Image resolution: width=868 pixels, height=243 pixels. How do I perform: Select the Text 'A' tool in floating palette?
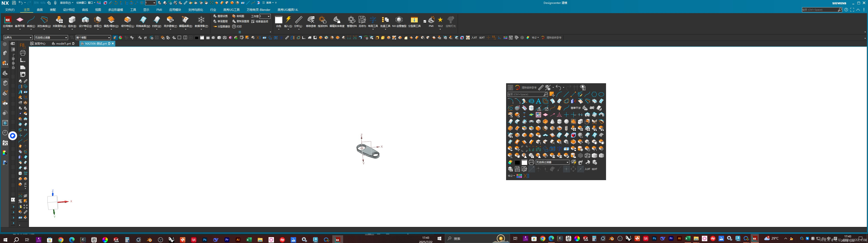click(x=538, y=101)
